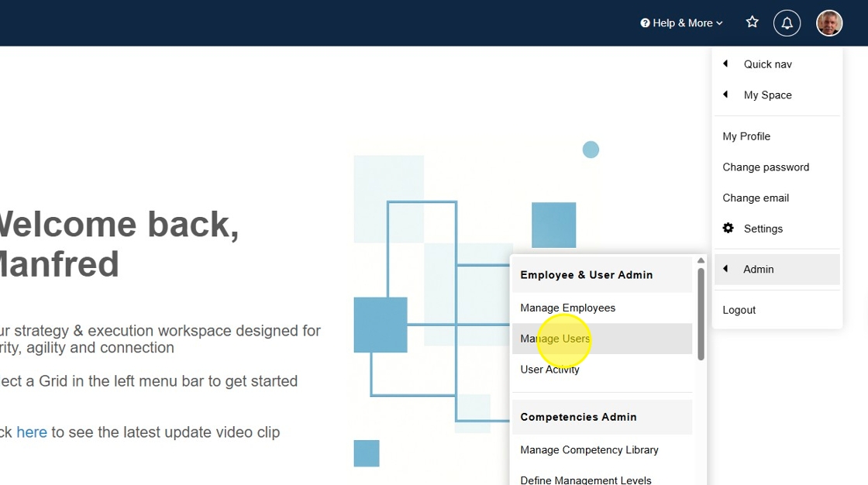Screen dimensions: 868x485
Task: Log out using the Logout item
Action: (739, 310)
